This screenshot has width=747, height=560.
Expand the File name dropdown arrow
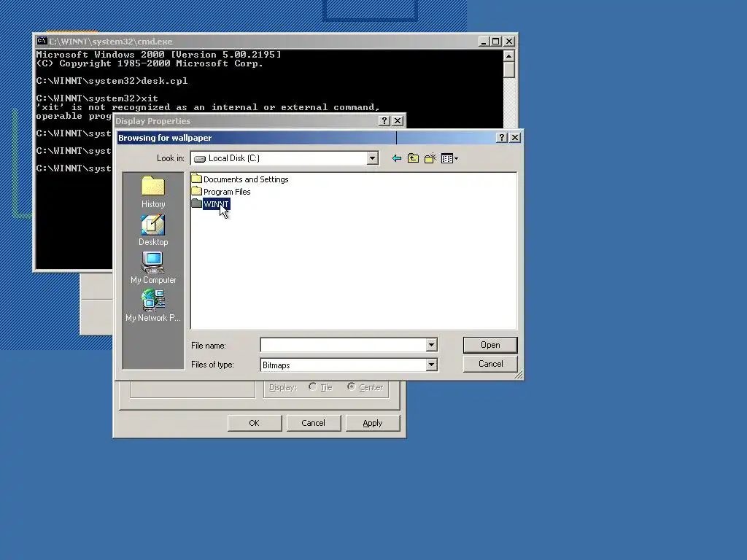[431, 345]
